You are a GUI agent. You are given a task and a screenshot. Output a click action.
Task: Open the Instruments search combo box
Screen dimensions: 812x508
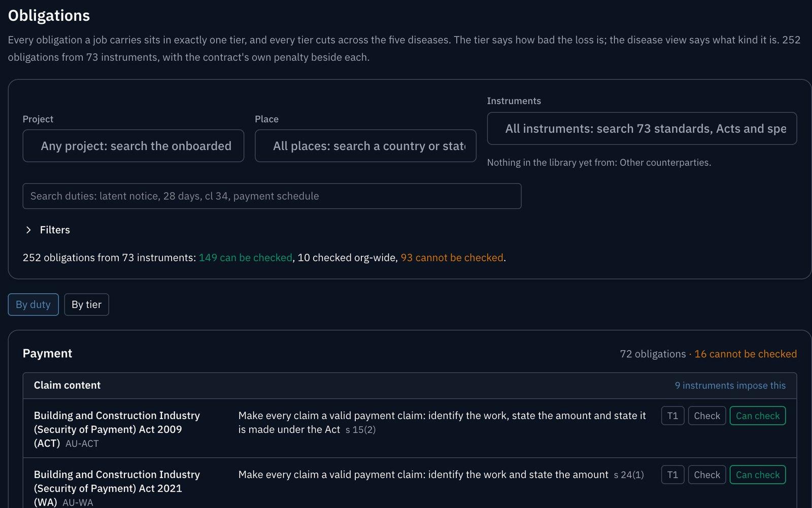(x=642, y=129)
